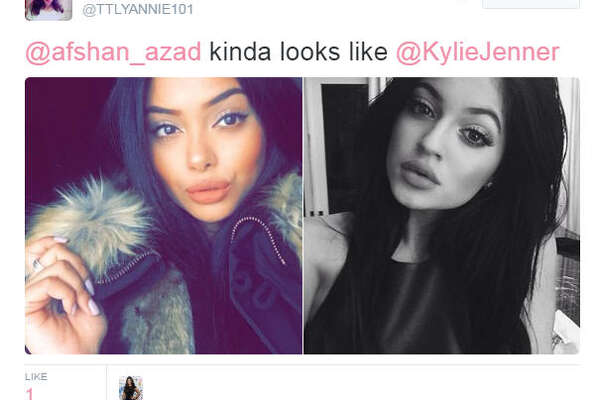The width and height of the screenshot is (600, 400).
Task: Click the separator line beside LIKE section
Action: click(x=106, y=383)
